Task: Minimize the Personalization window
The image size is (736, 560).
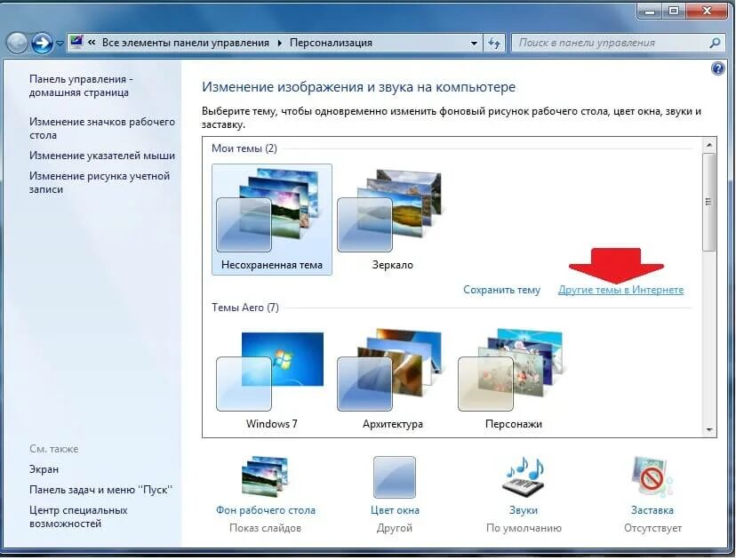Action: pos(650,11)
